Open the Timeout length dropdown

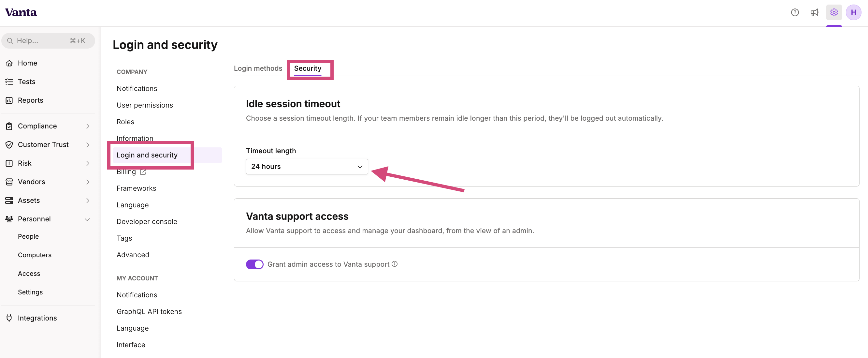[x=307, y=167]
